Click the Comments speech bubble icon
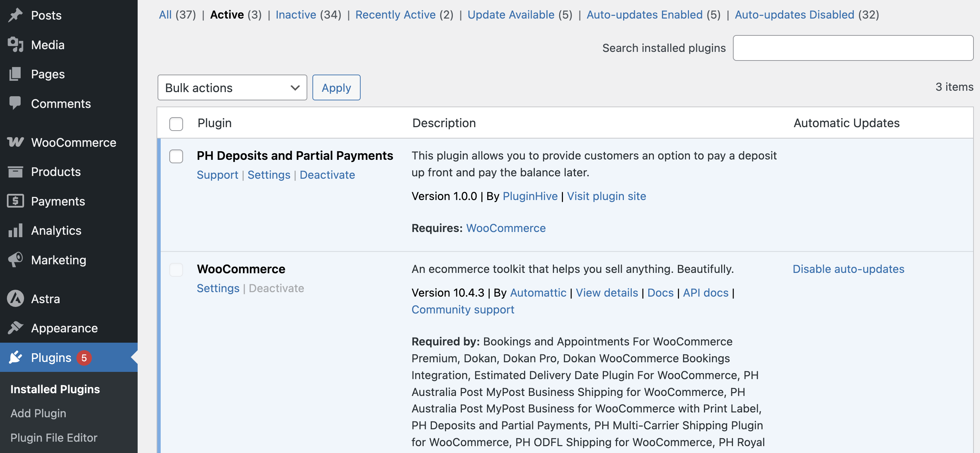Image resolution: width=980 pixels, height=453 pixels. tap(15, 103)
